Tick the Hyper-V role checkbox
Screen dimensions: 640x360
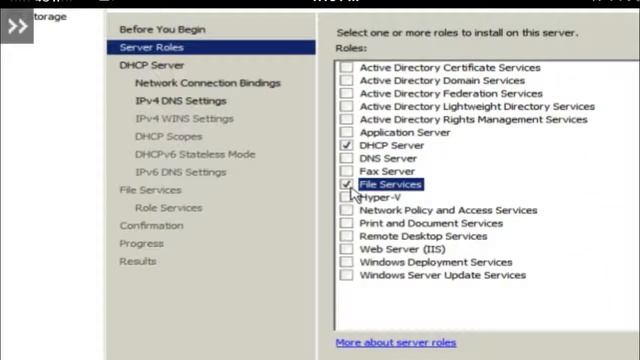coord(346,197)
